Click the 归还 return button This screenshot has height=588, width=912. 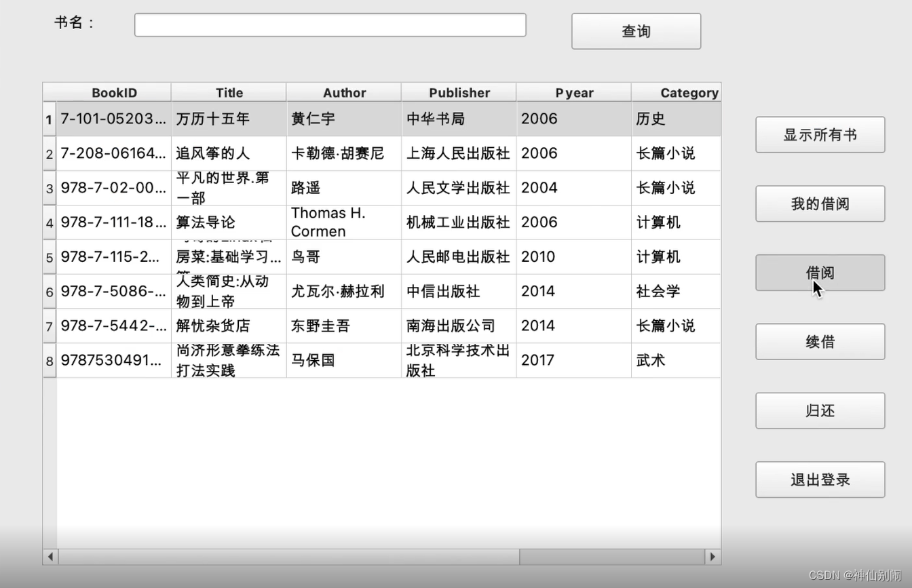point(820,411)
